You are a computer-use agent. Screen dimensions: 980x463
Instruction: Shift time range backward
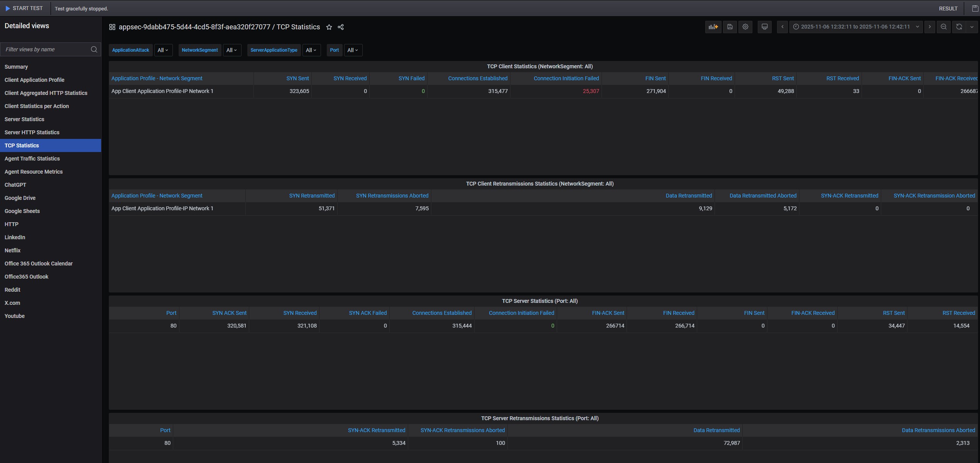point(782,27)
